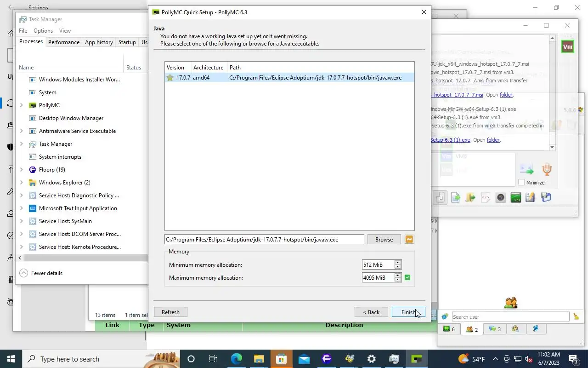Click the send message arrow icon
The height and width of the screenshot is (368, 588).
tap(526, 169)
